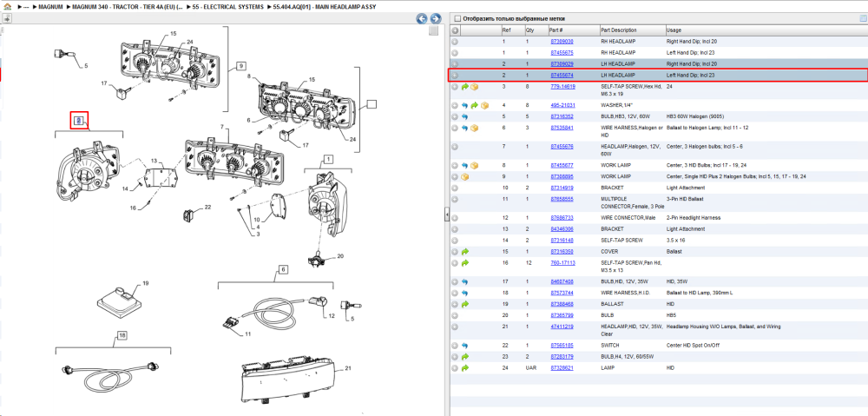868x416 pixels.
Task: Click package icon on WASHER 495-21031 row
Action: 485,105
